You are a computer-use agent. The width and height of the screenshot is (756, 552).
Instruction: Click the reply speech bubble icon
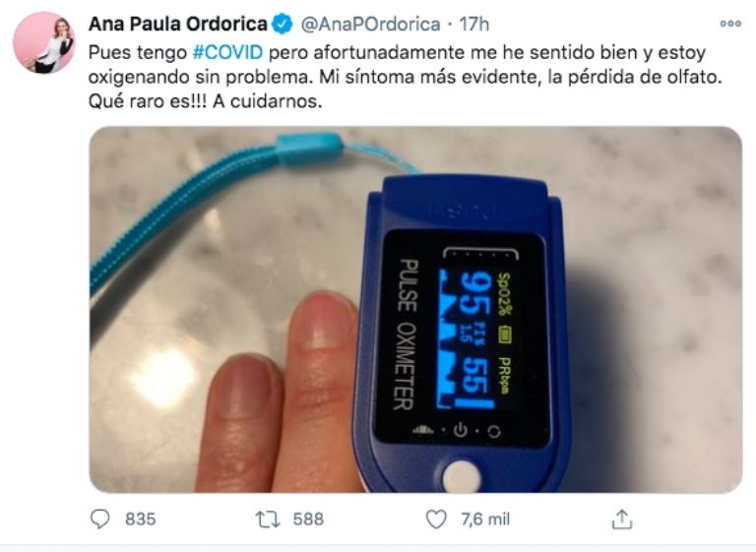[x=99, y=520]
